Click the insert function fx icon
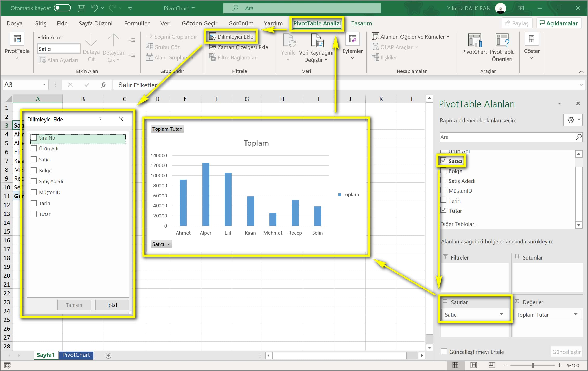This screenshot has height=371, width=588. [x=103, y=85]
